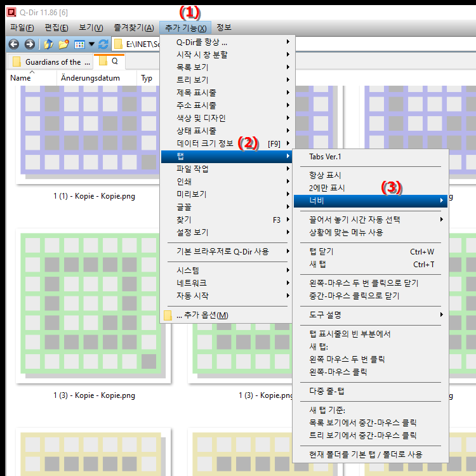Screen dimensions: 476x476
Task: Select 왼쪽 마우스 두 번 클릭 for new tab
Action: pyautogui.click(x=371, y=359)
